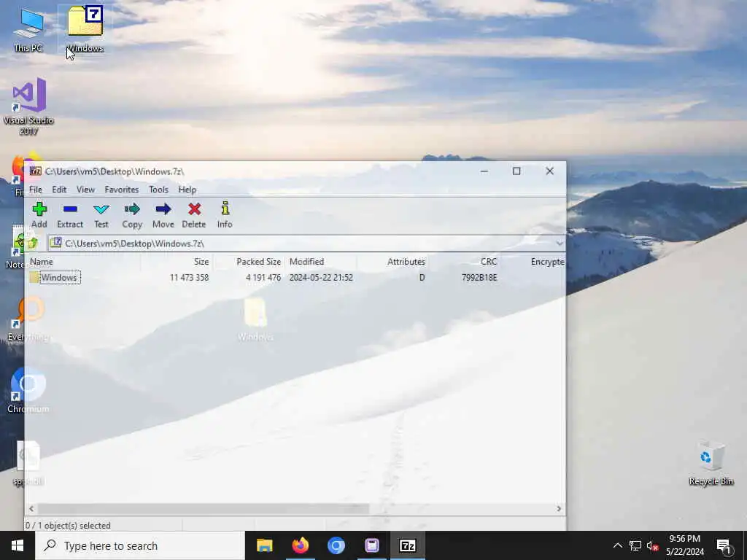747x560 pixels.
Task: Go up one folder level with the arrow icon
Action: tap(32, 244)
